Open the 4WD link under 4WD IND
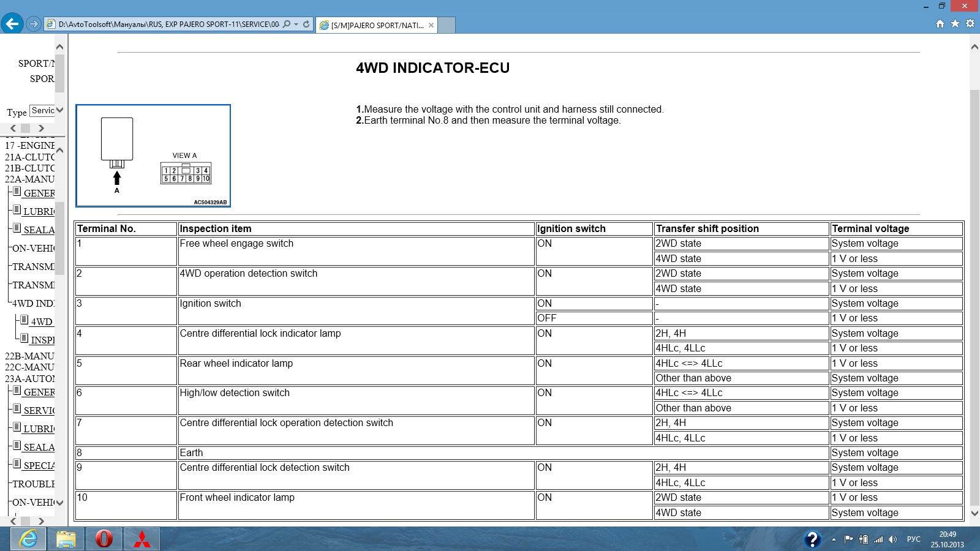The image size is (980, 551). tap(42, 321)
